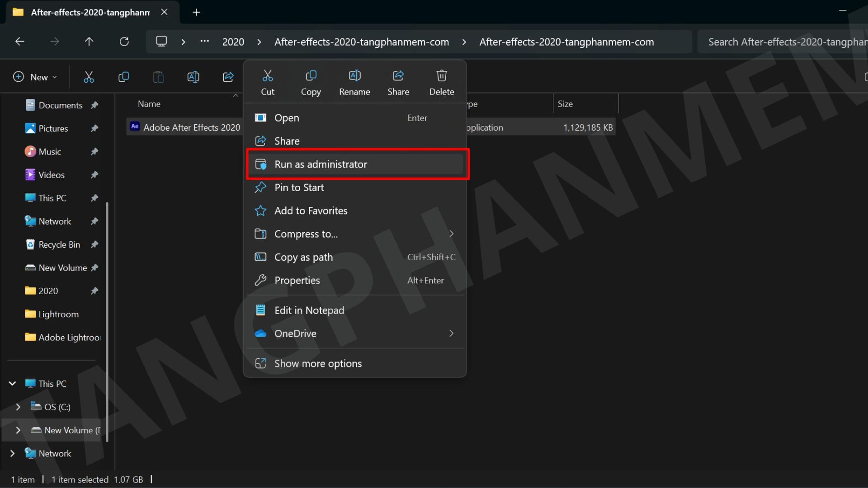Open Videos in sidebar
This screenshot has width=868, height=488.
52,175
